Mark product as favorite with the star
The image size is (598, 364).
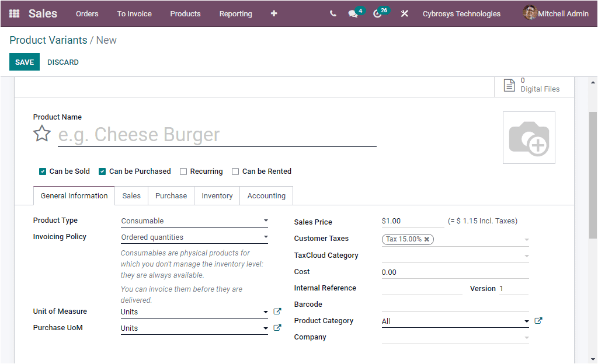pyautogui.click(x=41, y=134)
